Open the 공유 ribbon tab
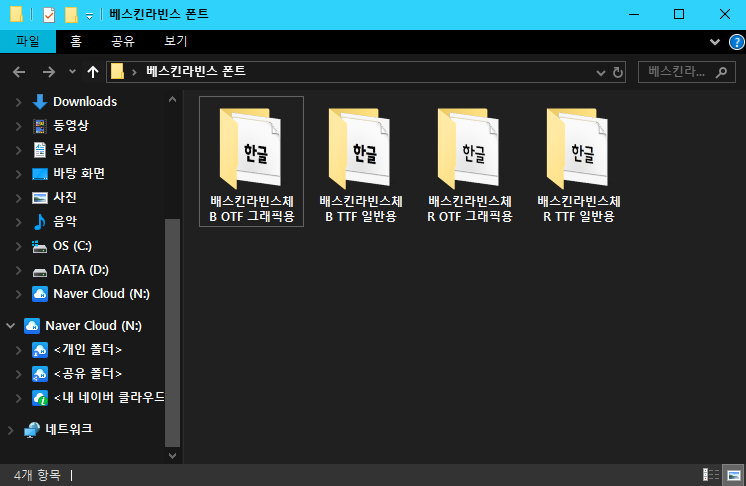Screen dimensions: 746x486 123,41
